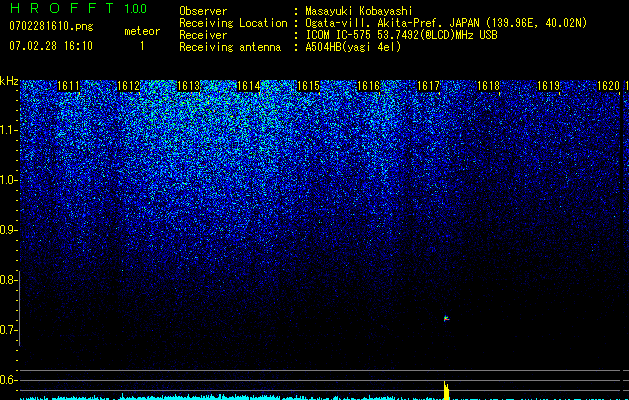This screenshot has width=629, height=400.
Task: Click the 1611 time marker
Action: (68, 86)
